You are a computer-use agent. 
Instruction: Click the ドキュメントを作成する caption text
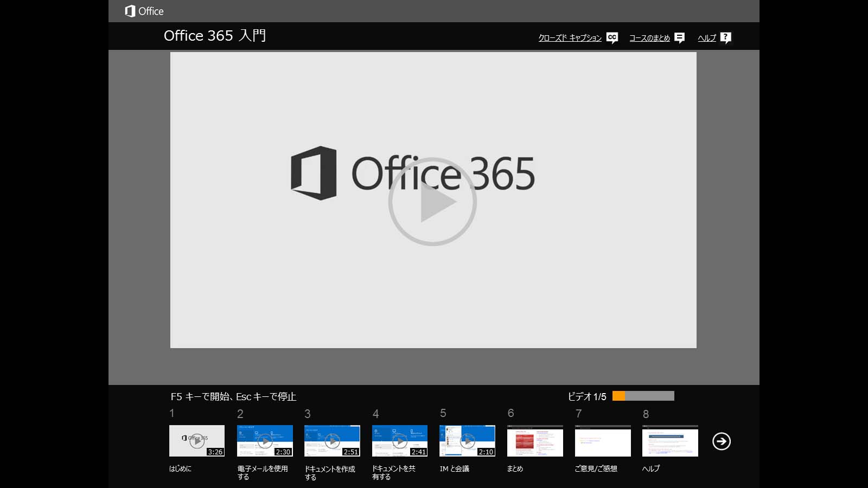(x=330, y=473)
